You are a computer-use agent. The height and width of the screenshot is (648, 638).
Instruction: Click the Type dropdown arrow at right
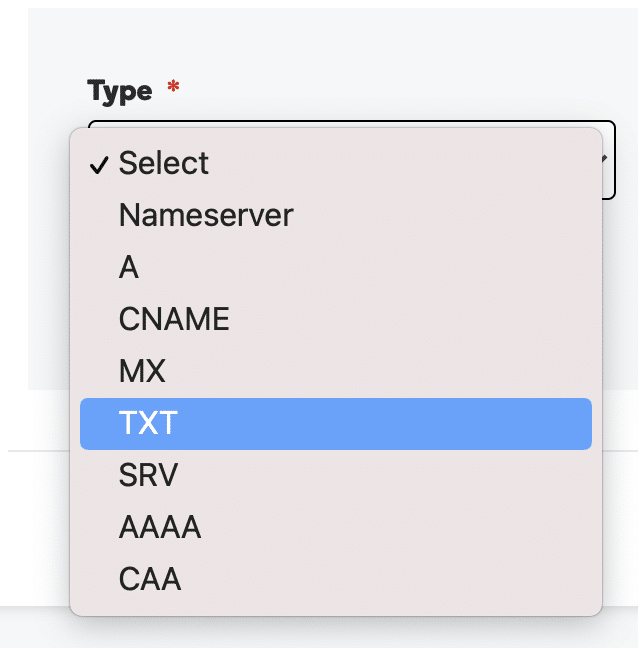pos(605,159)
